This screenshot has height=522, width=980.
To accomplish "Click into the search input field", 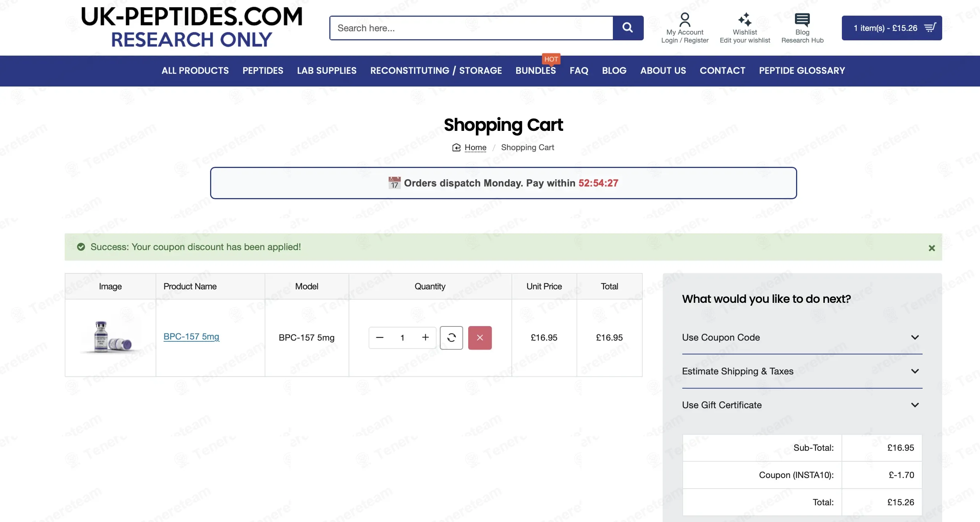I will click(x=471, y=28).
